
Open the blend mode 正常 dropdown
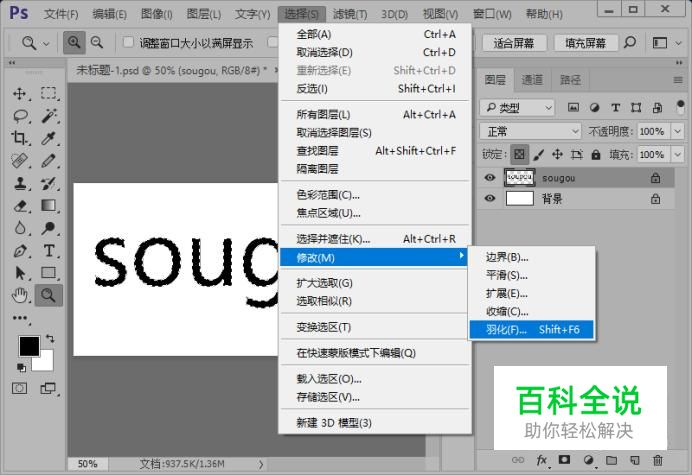530,131
